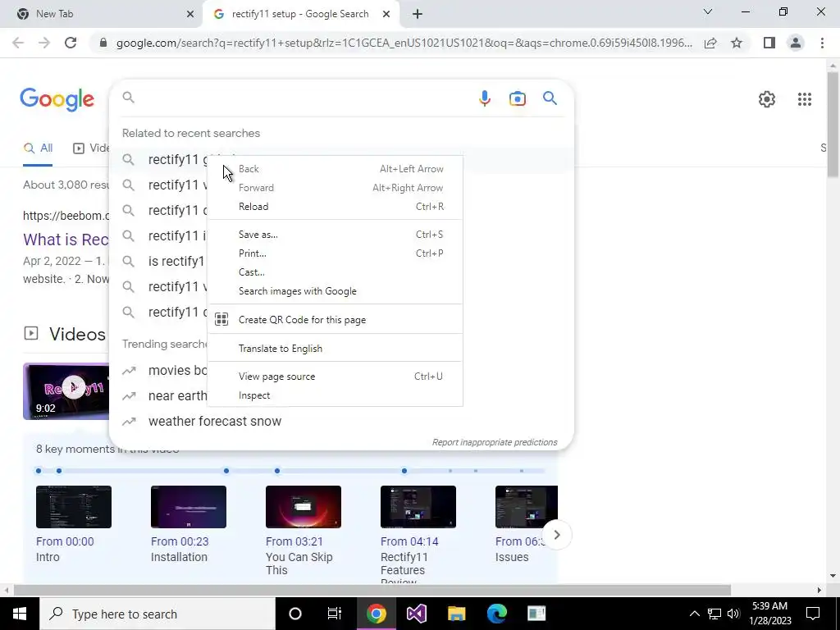Open Windows Start menu

click(x=20, y=614)
